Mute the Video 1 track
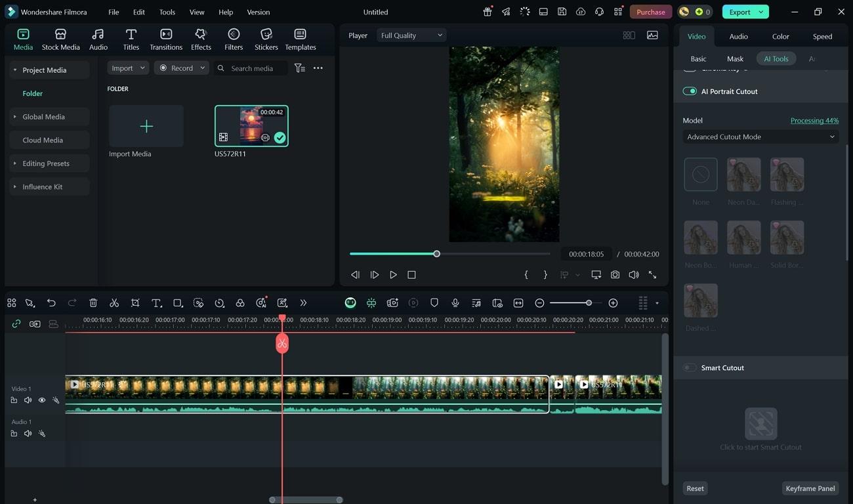This screenshot has height=504, width=853. click(28, 400)
